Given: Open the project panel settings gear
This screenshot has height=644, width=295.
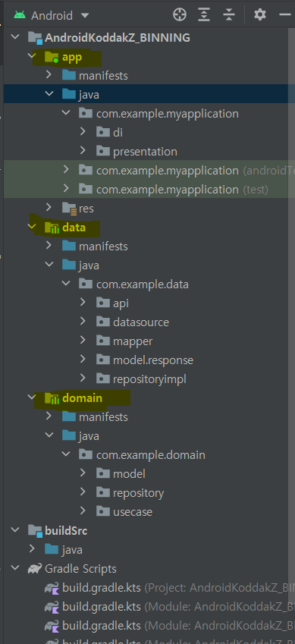Looking at the screenshot, I should click(x=259, y=15).
